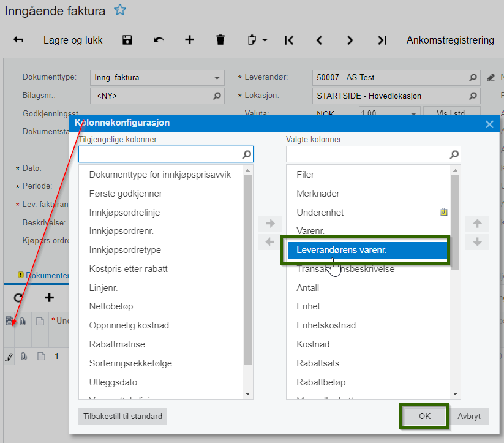Select Opprinnelig kostnad column
The image size is (504, 443).
click(129, 325)
